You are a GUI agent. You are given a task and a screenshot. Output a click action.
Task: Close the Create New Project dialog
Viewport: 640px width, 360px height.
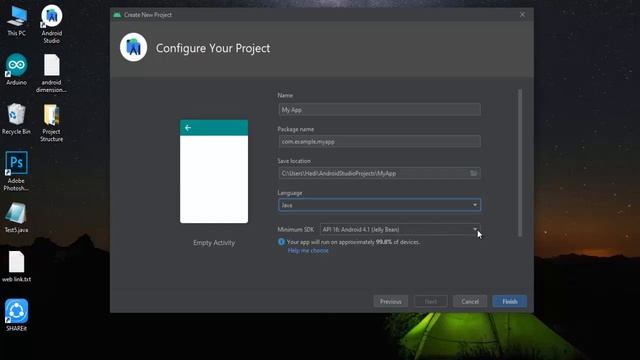pos(522,15)
